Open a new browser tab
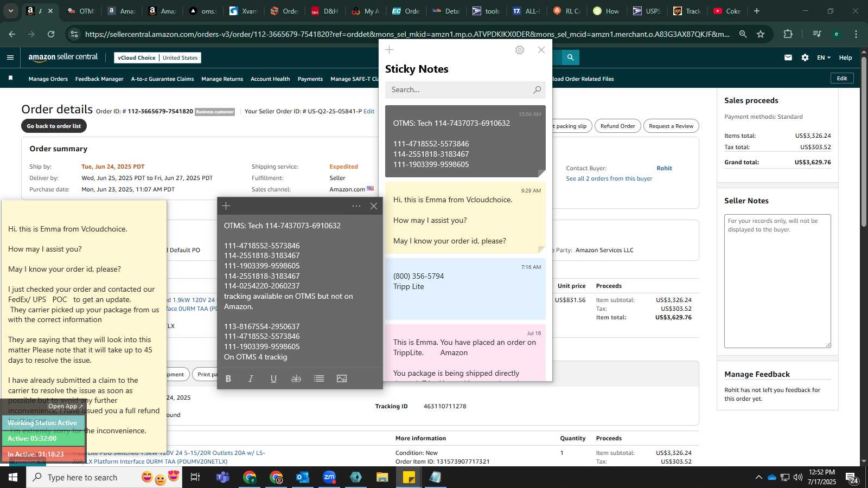The height and width of the screenshot is (488, 868). [x=757, y=11]
